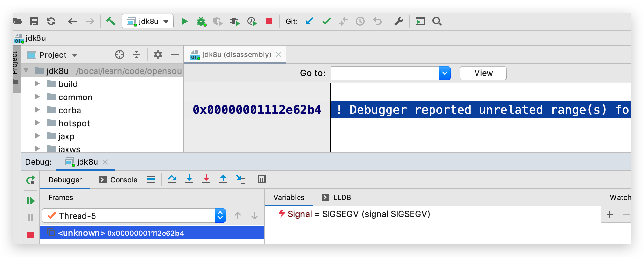This screenshot has width=644, height=257.
Task: Expand the jaxp folder
Action: pos(37,136)
